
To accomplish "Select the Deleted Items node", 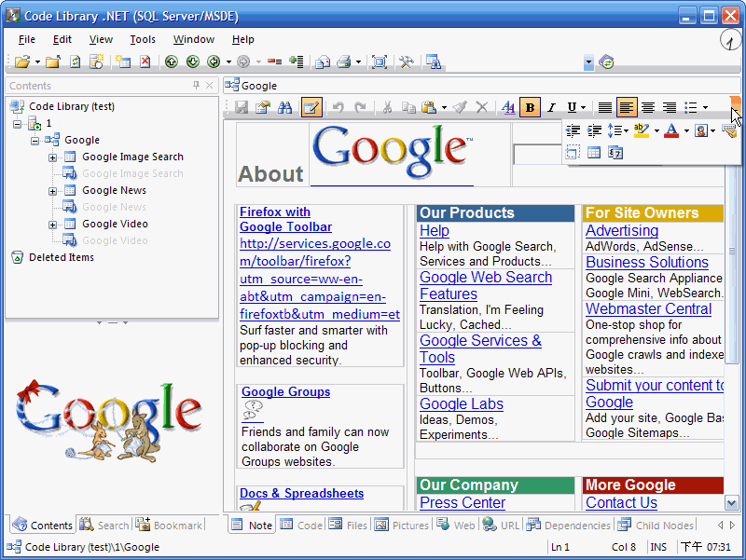I will [62, 258].
